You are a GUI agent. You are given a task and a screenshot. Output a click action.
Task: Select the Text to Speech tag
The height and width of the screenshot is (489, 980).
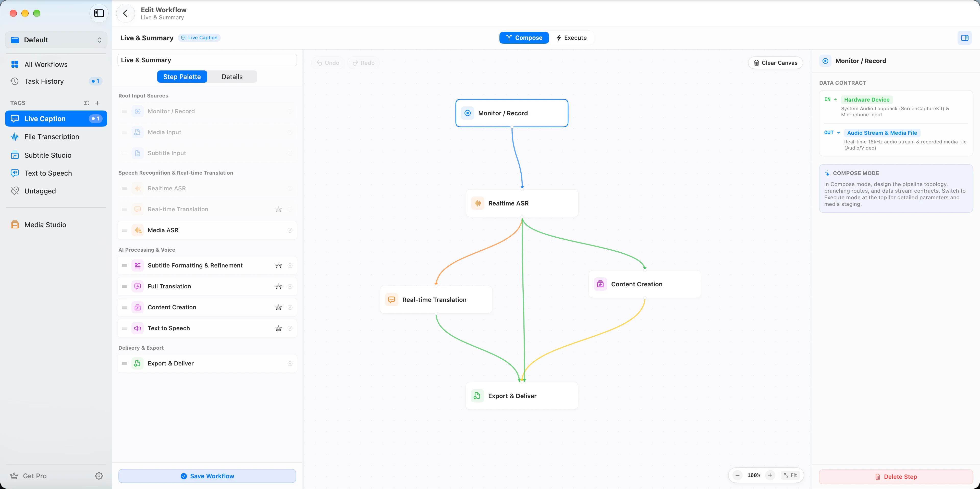point(56,173)
